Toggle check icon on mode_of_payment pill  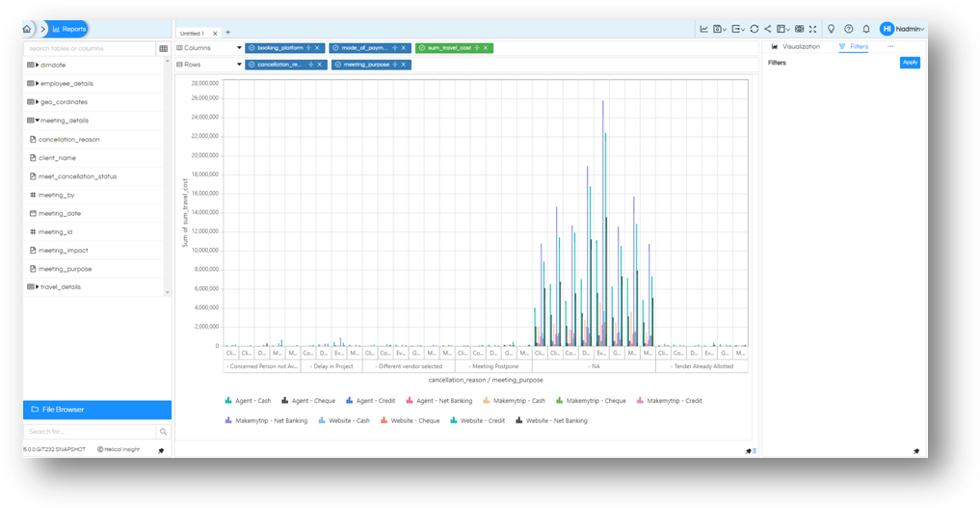pos(335,47)
